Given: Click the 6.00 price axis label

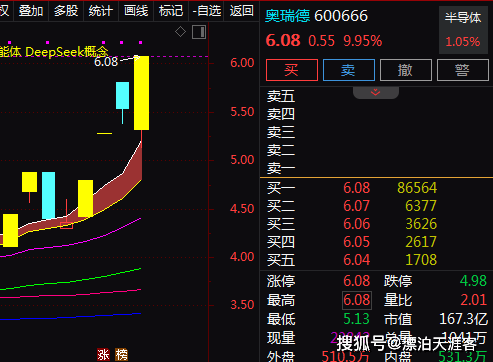Looking at the screenshot, I should (242, 63).
